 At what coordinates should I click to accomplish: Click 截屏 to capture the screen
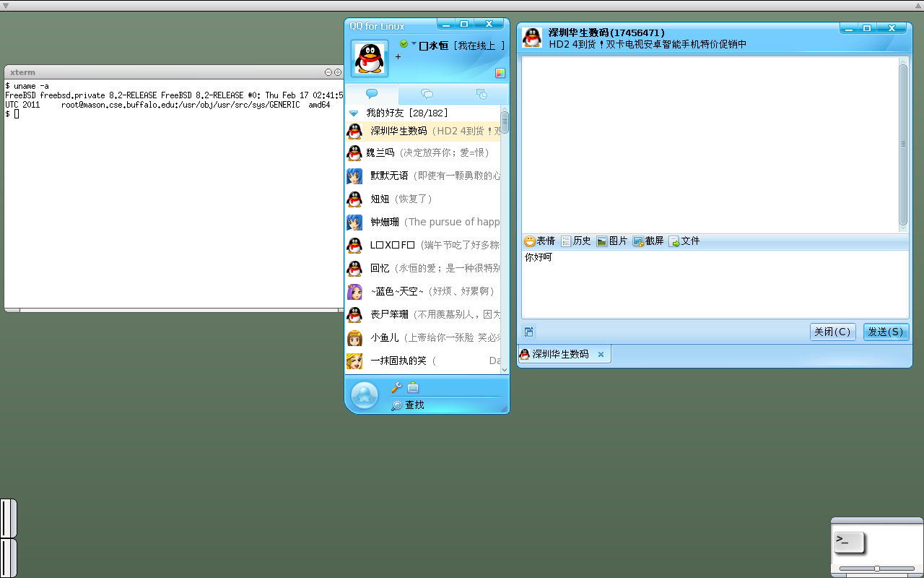[x=648, y=241]
